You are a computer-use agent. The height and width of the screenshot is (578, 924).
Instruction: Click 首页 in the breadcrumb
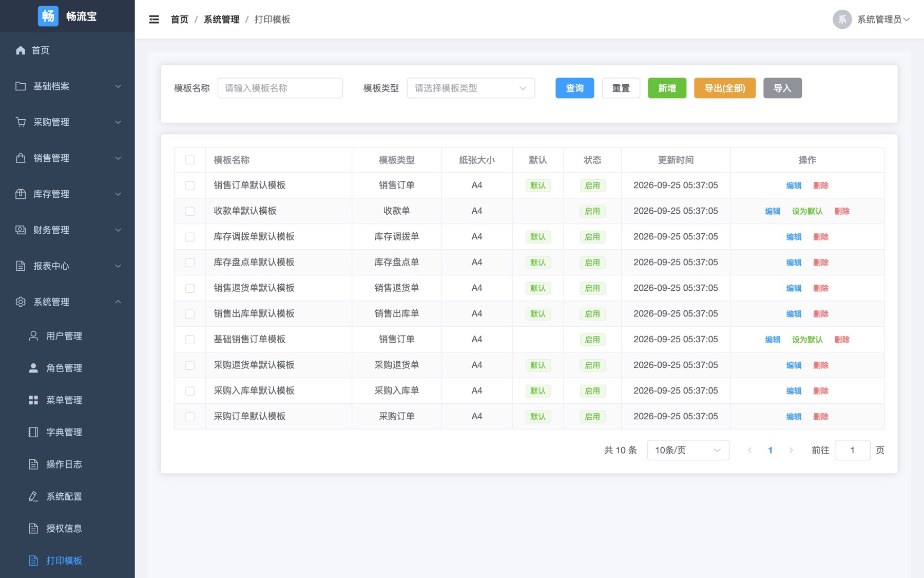pos(180,20)
